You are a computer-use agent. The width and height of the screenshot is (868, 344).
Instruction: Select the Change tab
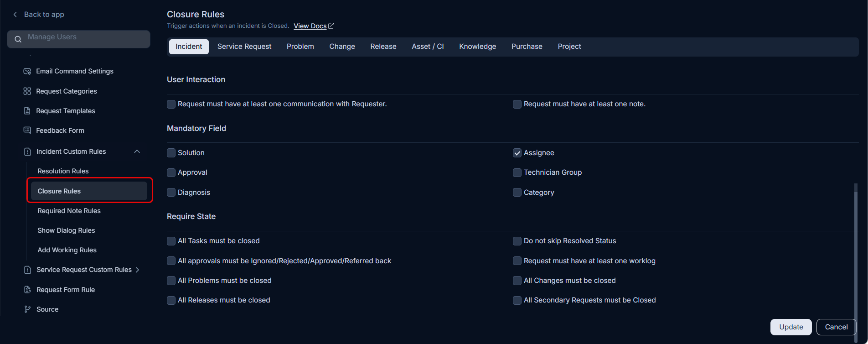click(342, 47)
